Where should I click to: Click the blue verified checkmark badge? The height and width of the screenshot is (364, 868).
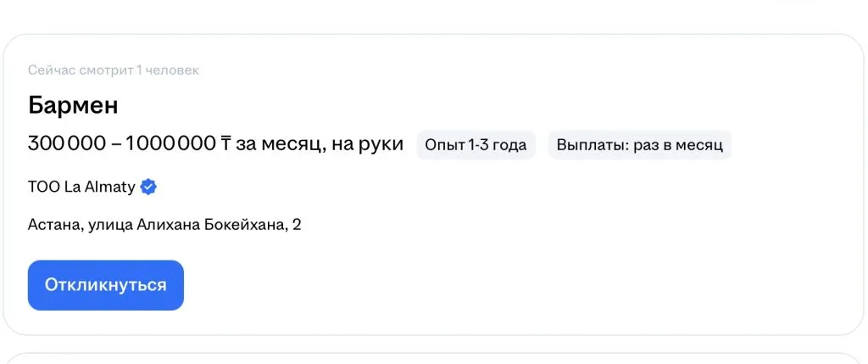148,188
